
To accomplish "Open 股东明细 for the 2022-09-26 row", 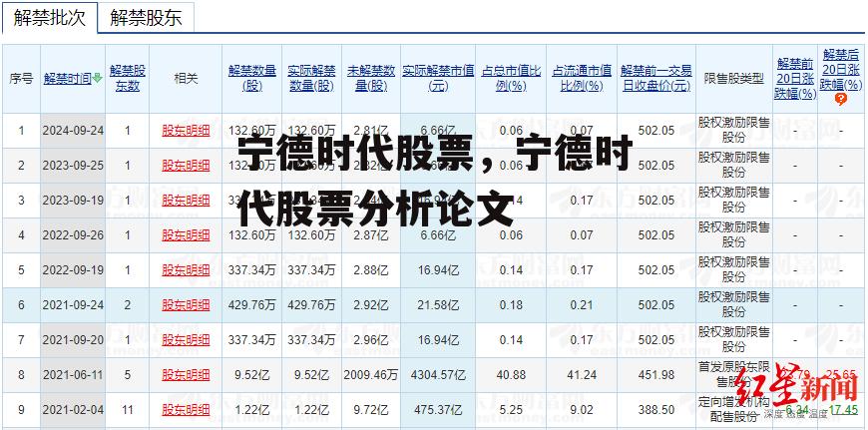I will coord(186,235).
